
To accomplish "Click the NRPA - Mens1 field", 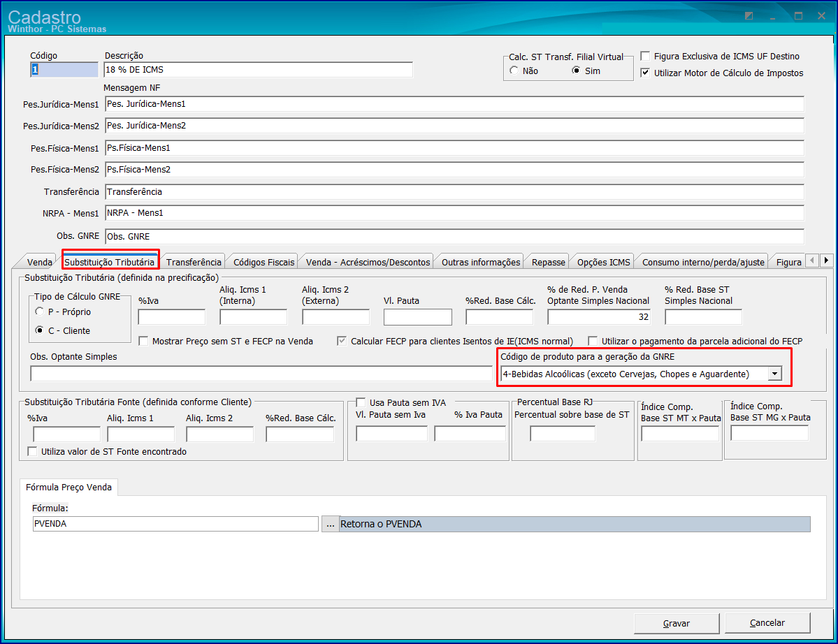I will 454,212.
